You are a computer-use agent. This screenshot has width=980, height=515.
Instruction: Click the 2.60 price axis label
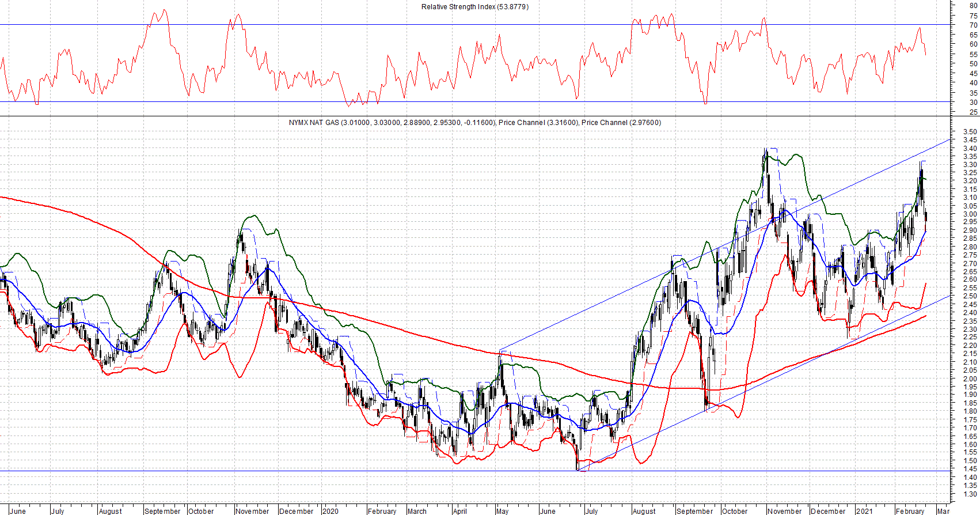pos(970,279)
